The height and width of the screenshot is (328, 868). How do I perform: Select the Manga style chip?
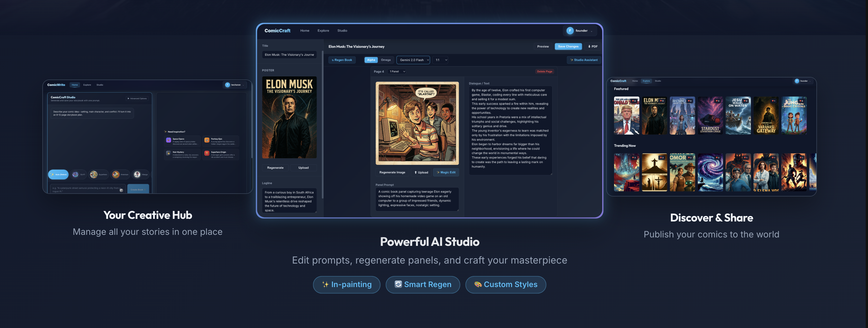pyautogui.click(x=141, y=174)
